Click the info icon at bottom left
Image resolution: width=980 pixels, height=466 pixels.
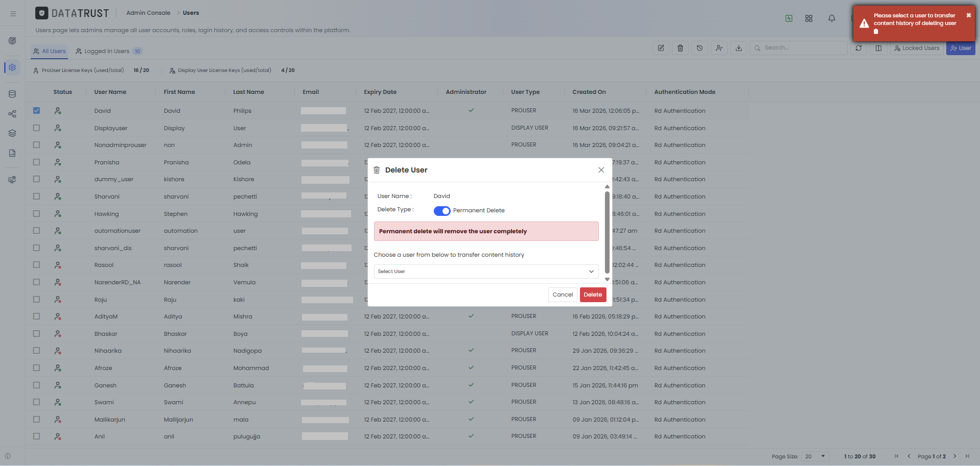coord(8,456)
